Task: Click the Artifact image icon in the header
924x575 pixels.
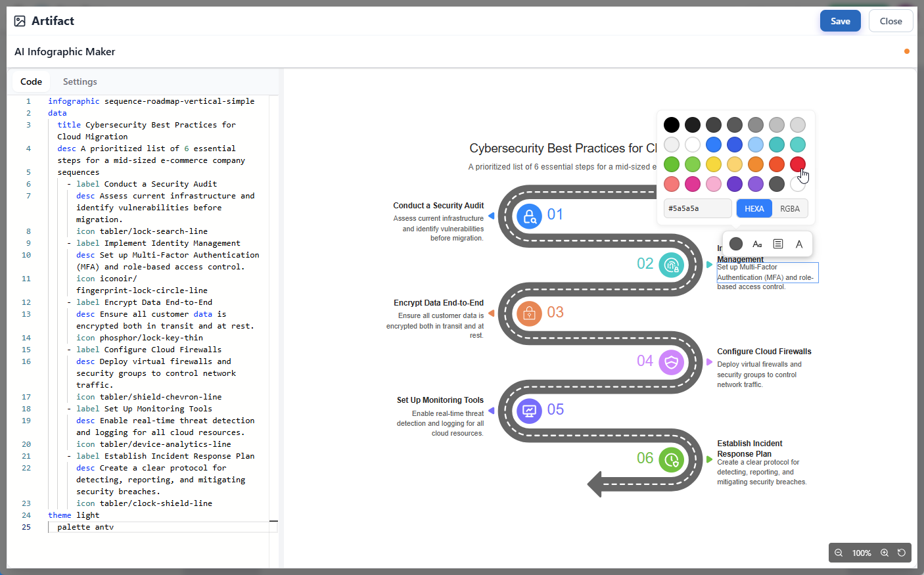Action: (x=20, y=21)
